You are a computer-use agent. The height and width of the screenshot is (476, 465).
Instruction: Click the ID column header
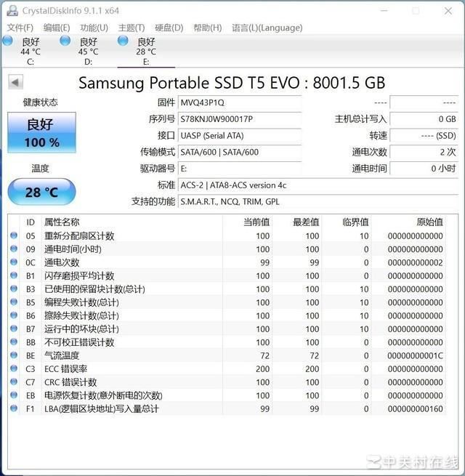tap(31, 222)
